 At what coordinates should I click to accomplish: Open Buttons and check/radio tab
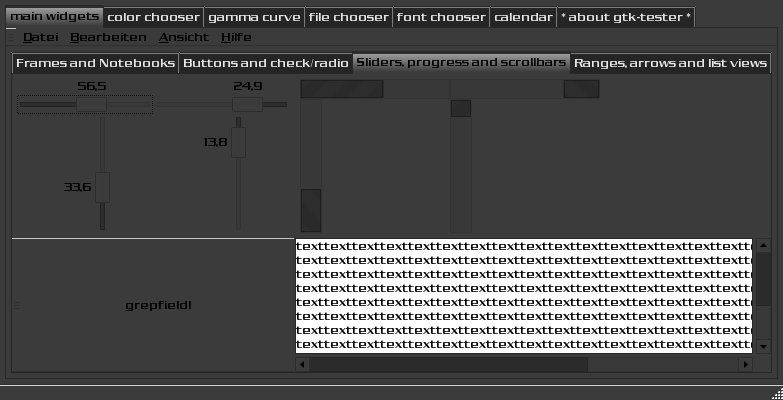point(266,63)
